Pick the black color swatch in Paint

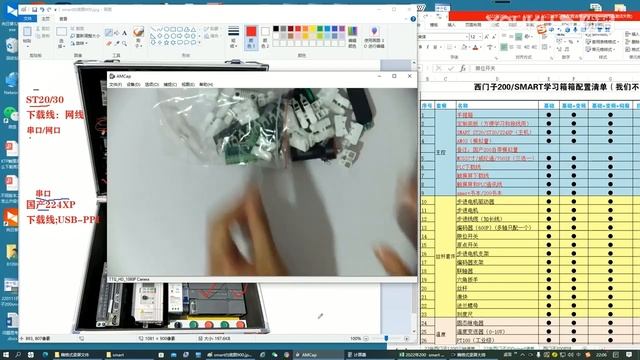click(276, 29)
